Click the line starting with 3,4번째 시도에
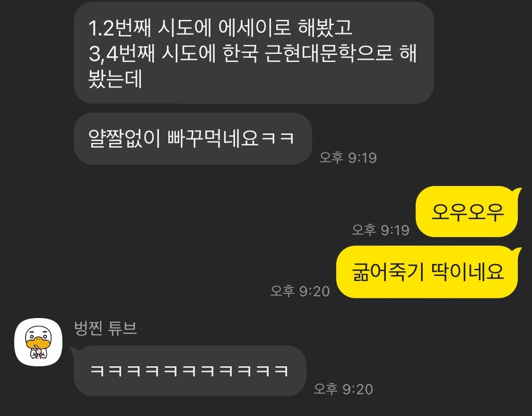This screenshot has height=416, width=532. [x=253, y=53]
